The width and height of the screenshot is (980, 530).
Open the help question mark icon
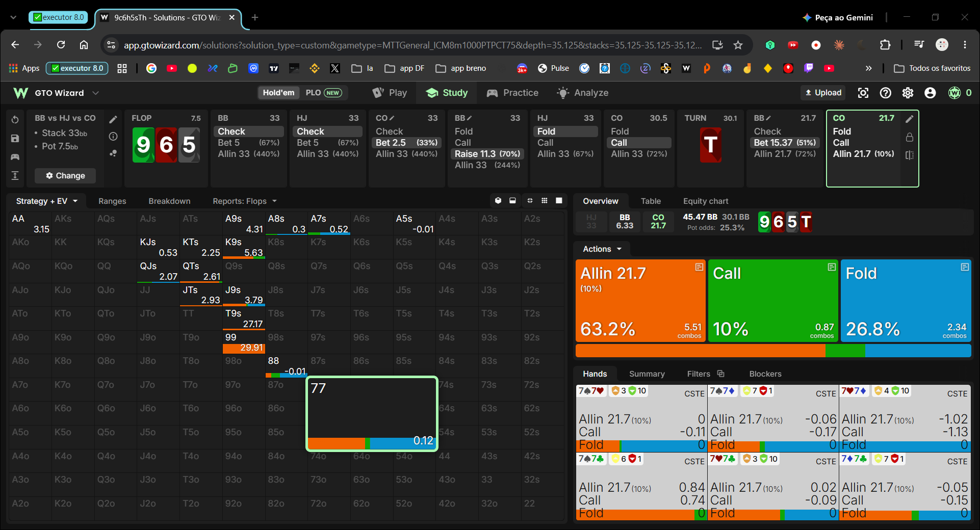coord(886,93)
